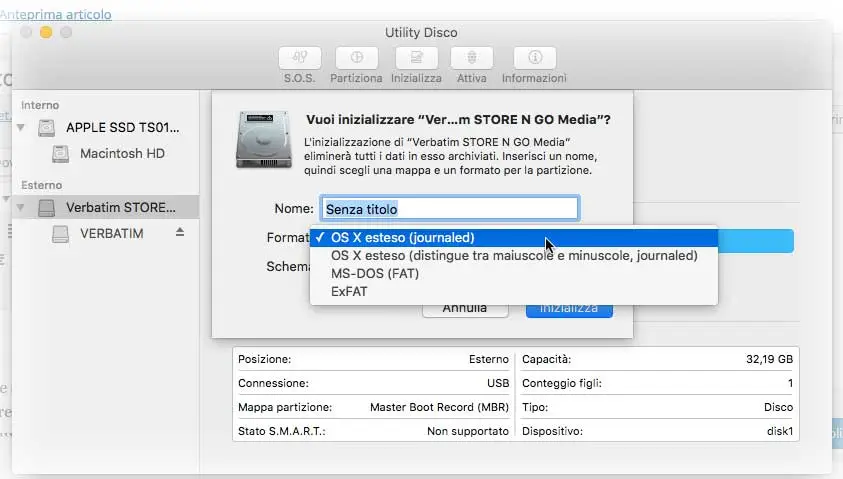
Task: Click the Non supportato S.M.A.R.T. value
Action: [468, 431]
